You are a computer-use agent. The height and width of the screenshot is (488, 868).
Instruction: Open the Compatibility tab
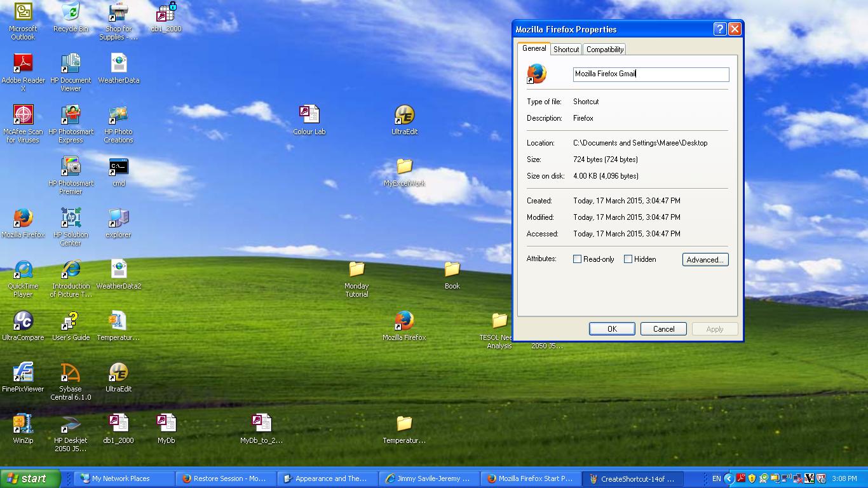(605, 50)
